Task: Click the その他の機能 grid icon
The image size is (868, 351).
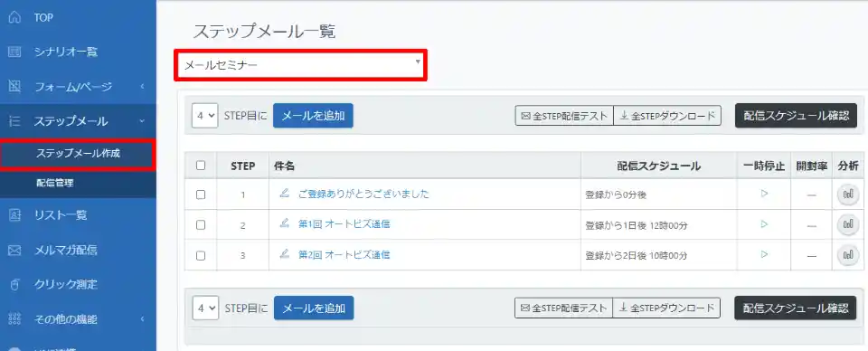Action: point(15,319)
